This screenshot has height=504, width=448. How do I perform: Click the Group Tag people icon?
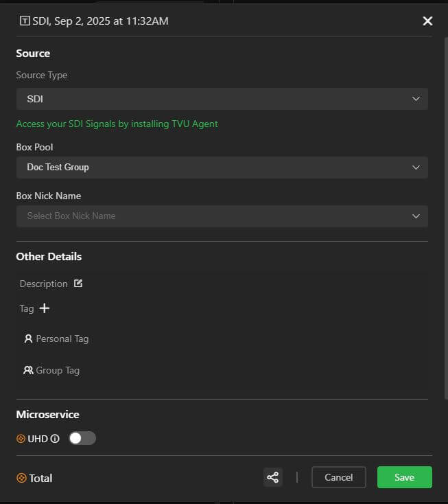28,370
